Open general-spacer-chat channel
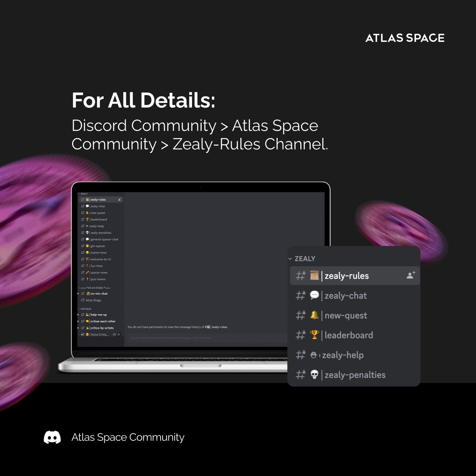This screenshot has height=476, width=476. 104,239
